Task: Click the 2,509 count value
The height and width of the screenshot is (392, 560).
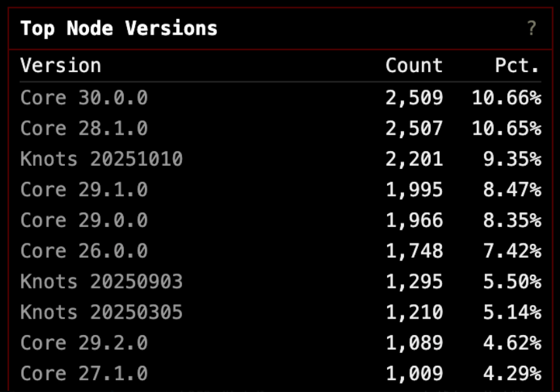Action: point(414,98)
